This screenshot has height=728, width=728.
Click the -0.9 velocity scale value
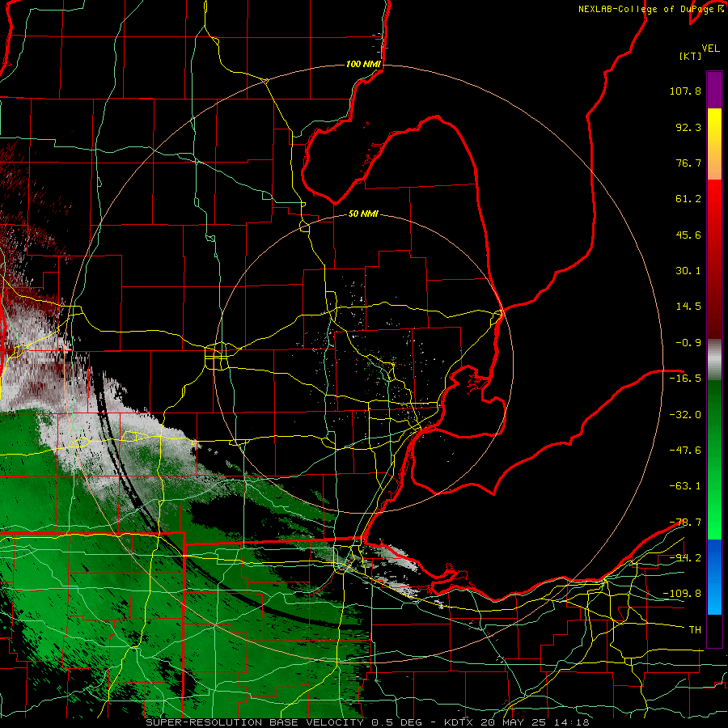tap(688, 343)
